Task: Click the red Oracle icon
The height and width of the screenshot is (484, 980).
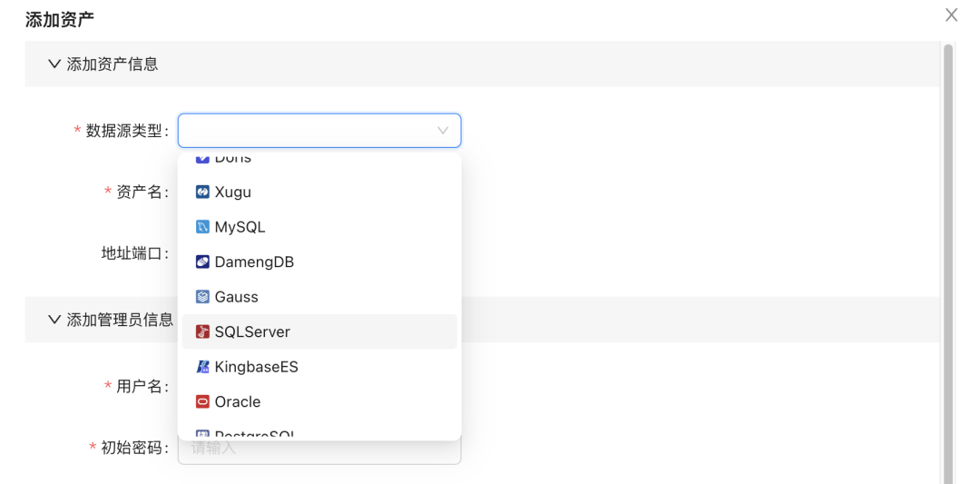Action: (203, 402)
